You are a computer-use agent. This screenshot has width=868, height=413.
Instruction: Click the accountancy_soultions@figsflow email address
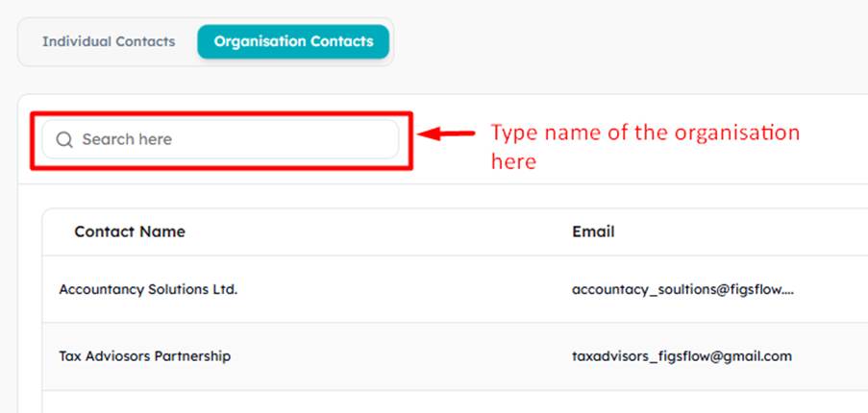coord(683,290)
